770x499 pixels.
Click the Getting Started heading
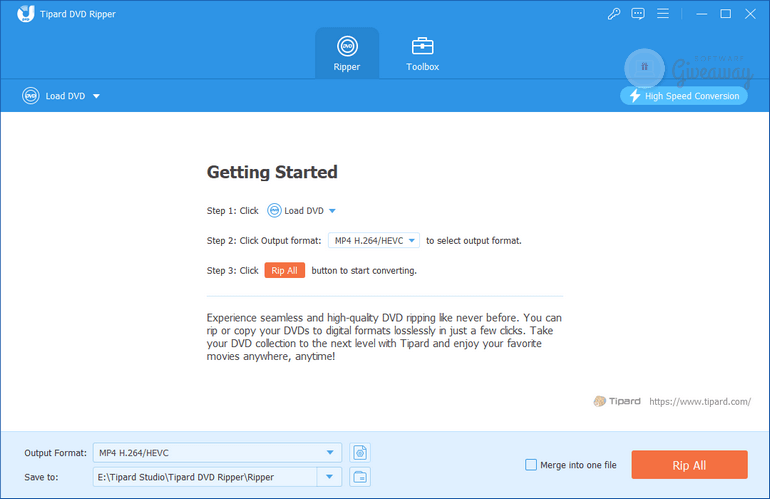pos(272,172)
